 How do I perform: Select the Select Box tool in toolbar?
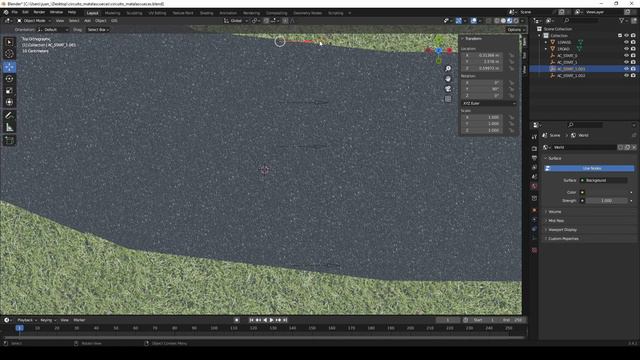tap(9, 42)
